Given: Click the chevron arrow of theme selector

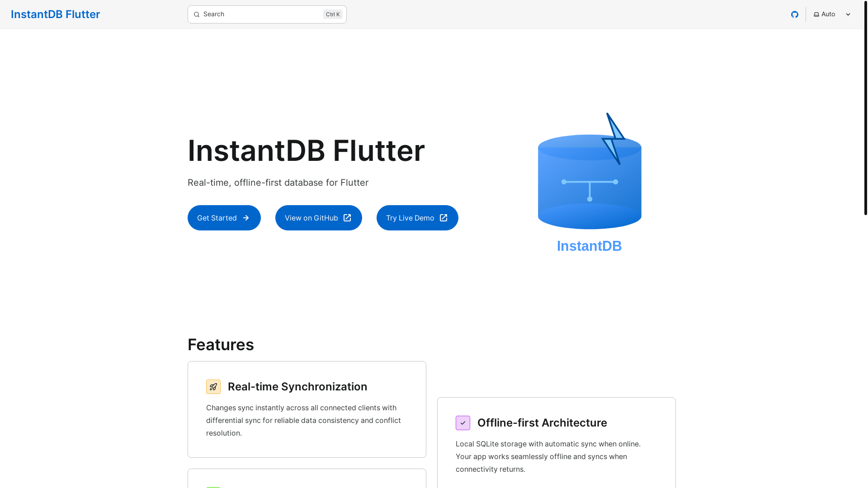Looking at the screenshot, I should point(848,14).
